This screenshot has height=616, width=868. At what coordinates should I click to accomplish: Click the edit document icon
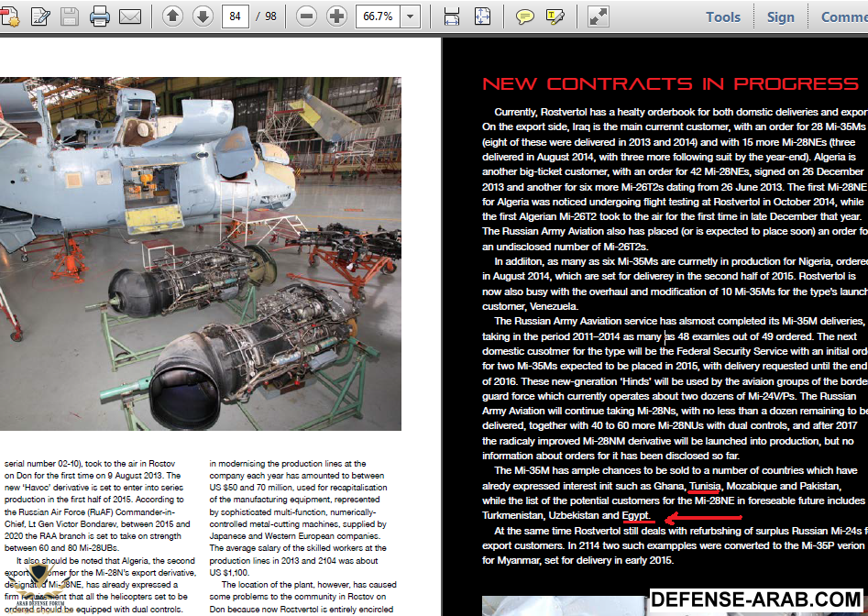pyautogui.click(x=40, y=16)
